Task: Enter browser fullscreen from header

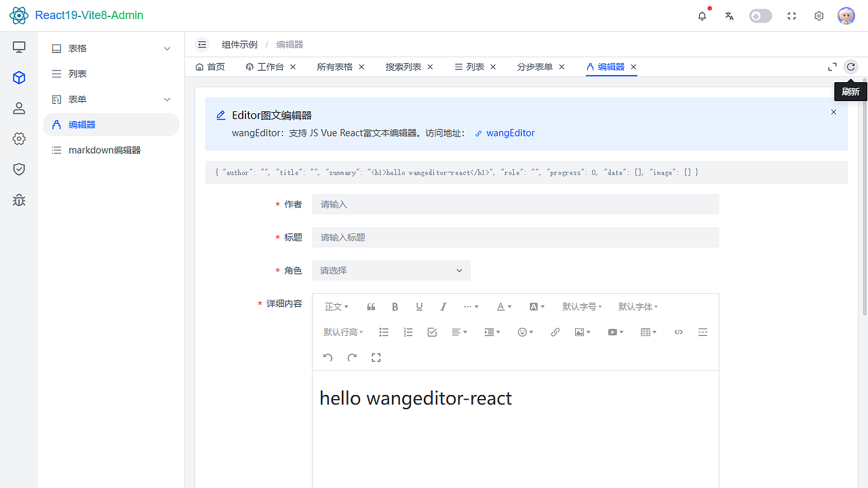Action: tap(791, 16)
